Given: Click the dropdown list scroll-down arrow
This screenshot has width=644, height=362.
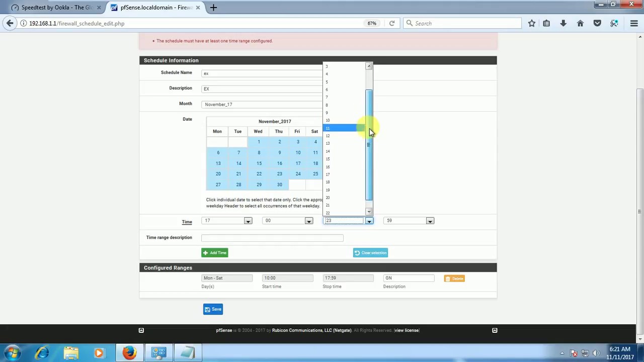Looking at the screenshot, I should (369, 212).
